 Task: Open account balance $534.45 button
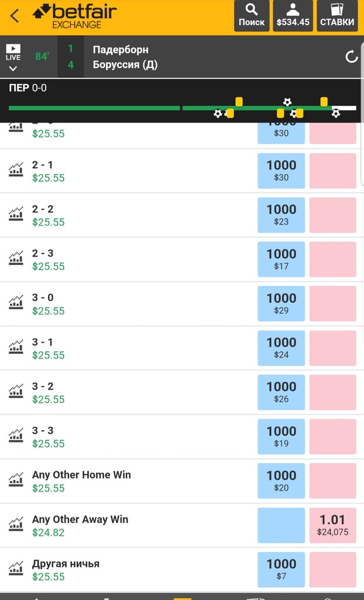coord(293,16)
